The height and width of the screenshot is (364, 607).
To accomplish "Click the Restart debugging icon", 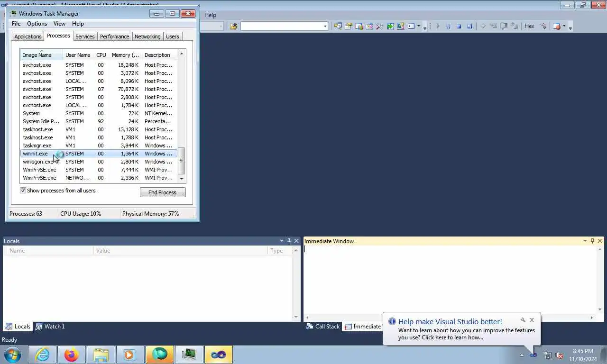I will coord(469,26).
